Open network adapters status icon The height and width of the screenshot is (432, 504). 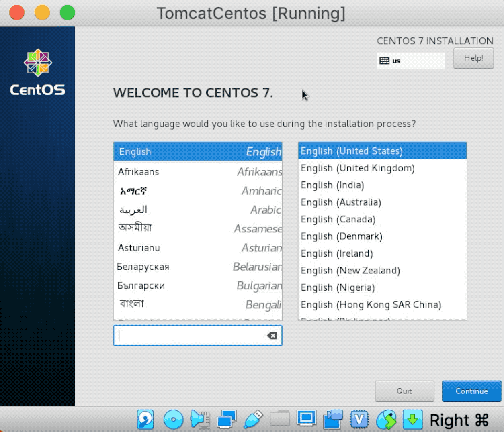tap(227, 420)
